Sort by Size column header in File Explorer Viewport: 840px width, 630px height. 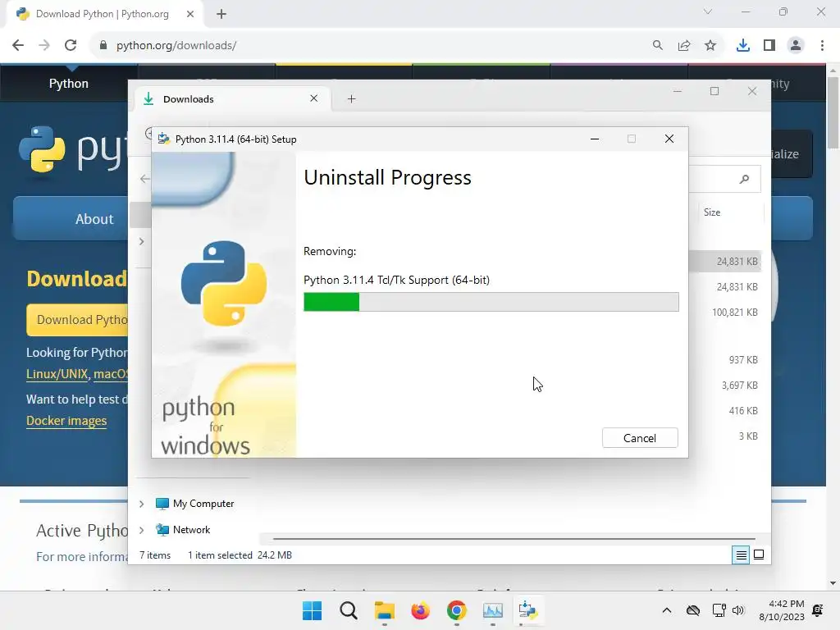click(712, 212)
